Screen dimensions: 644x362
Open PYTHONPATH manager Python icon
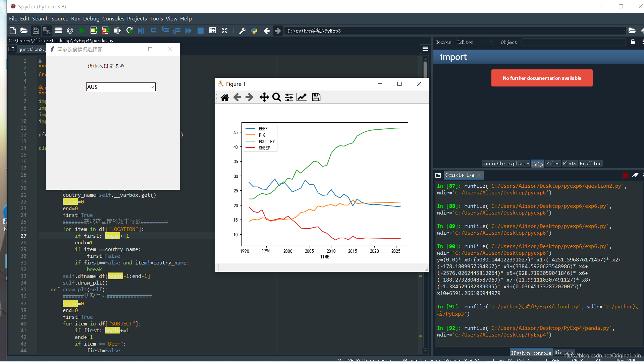point(254,31)
